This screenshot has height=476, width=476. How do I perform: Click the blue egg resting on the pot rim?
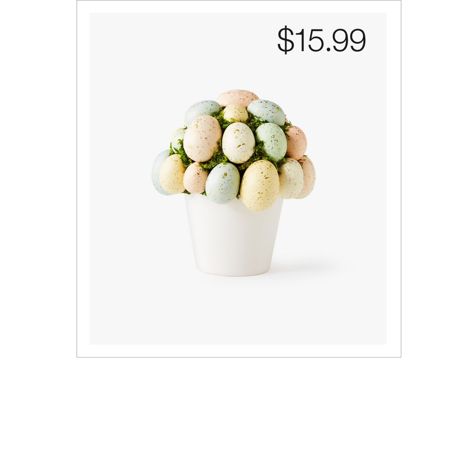tap(222, 183)
